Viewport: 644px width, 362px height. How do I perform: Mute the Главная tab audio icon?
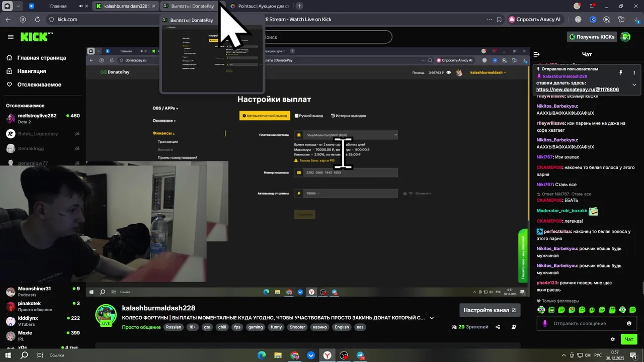pyautogui.click(x=82, y=6)
